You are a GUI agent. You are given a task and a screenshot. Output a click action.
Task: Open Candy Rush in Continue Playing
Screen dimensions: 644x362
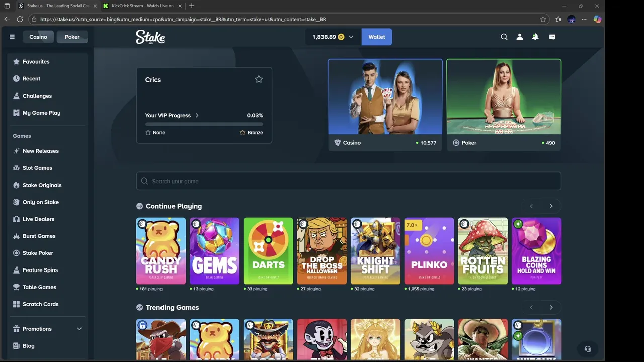(x=161, y=251)
